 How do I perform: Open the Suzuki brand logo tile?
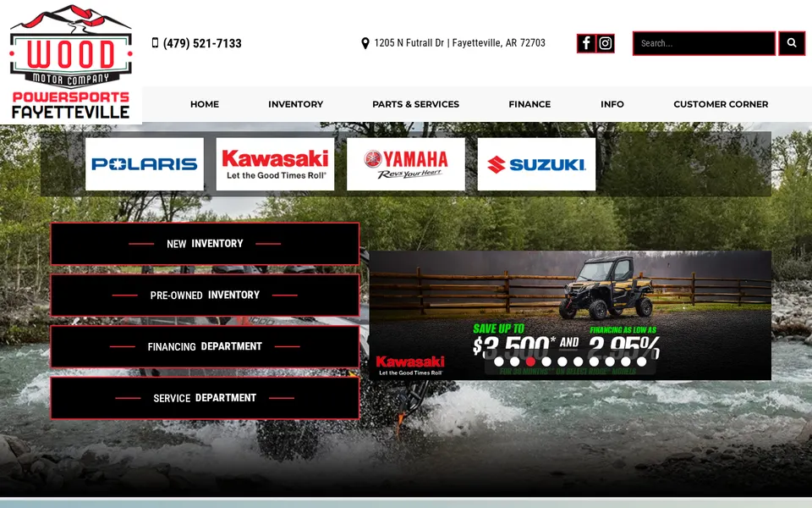pyautogui.click(x=536, y=163)
